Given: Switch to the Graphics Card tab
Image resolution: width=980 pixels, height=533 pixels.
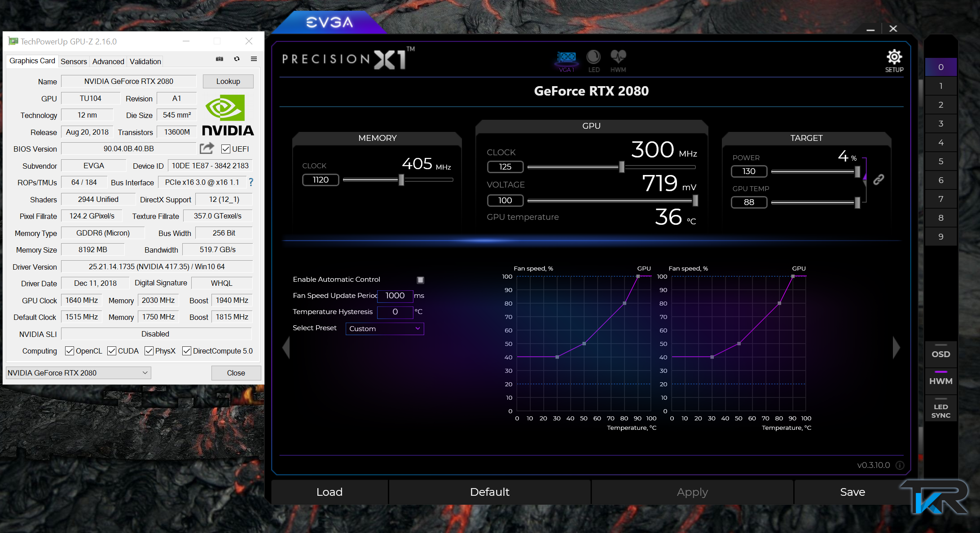Looking at the screenshot, I should (32, 61).
